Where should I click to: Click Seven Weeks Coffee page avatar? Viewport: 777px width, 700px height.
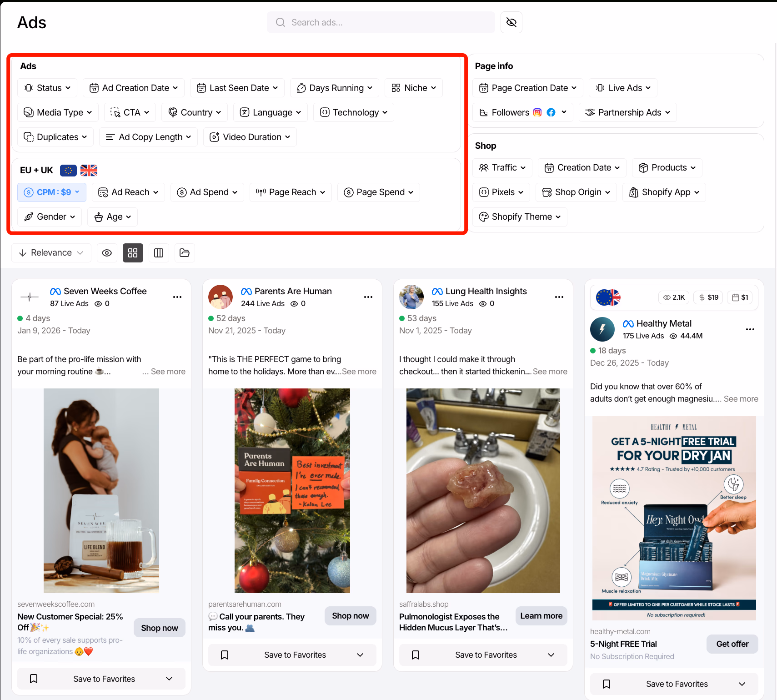tap(30, 297)
